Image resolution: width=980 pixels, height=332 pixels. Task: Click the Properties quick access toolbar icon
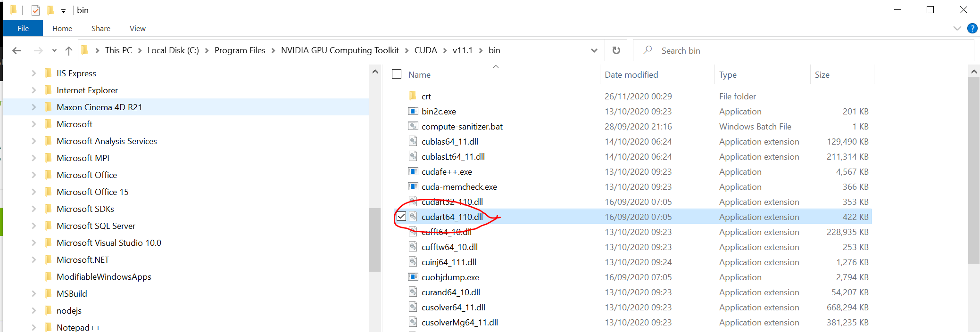click(36, 10)
